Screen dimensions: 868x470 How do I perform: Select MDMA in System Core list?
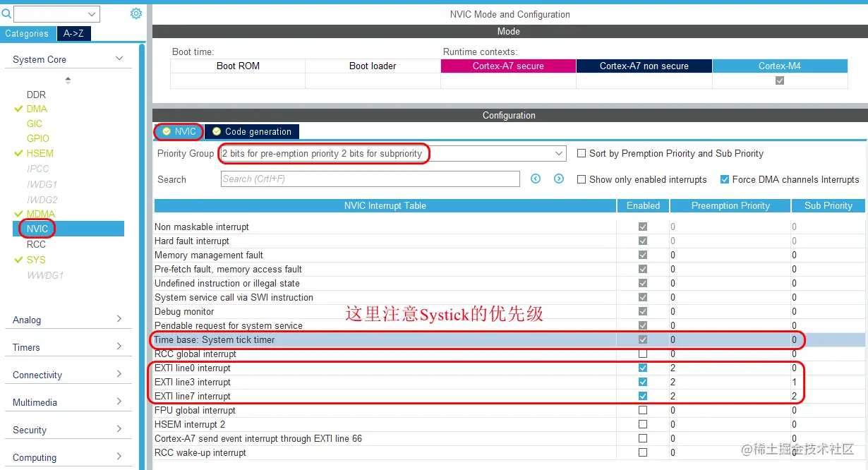41,214
